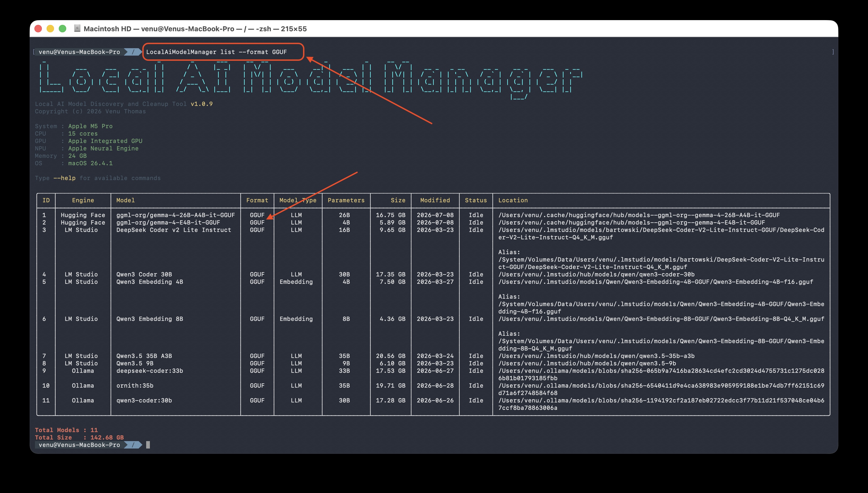
Task: Click the bottom prompt 'venu@Venus-MacBook-Pro'
Action: tap(79, 445)
